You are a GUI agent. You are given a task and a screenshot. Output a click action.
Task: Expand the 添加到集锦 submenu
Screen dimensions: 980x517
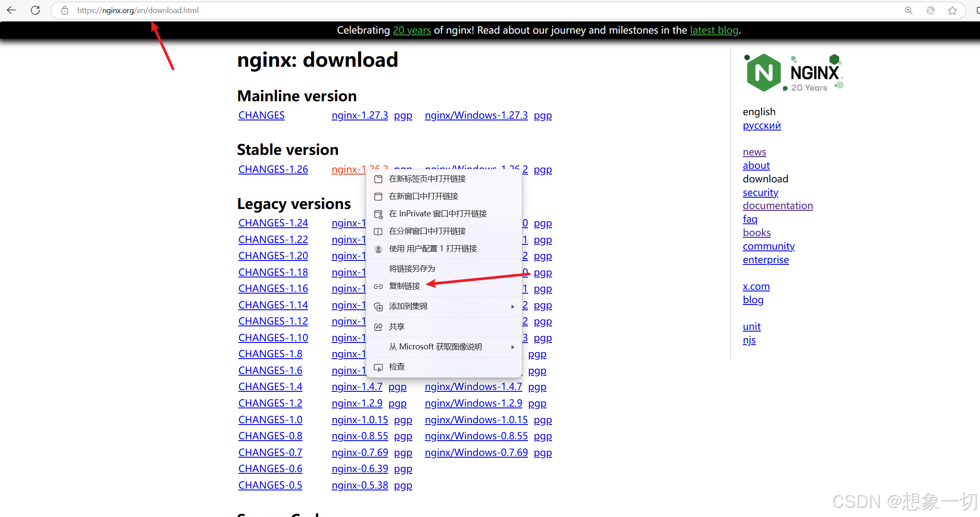click(408, 306)
